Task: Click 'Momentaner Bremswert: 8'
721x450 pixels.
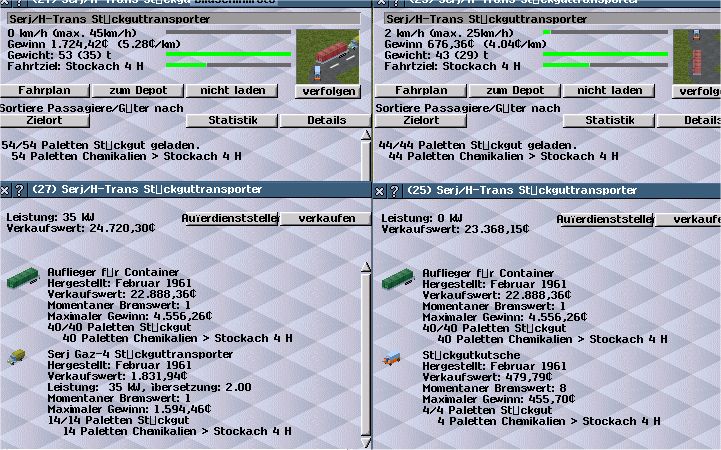Action: click(494, 388)
